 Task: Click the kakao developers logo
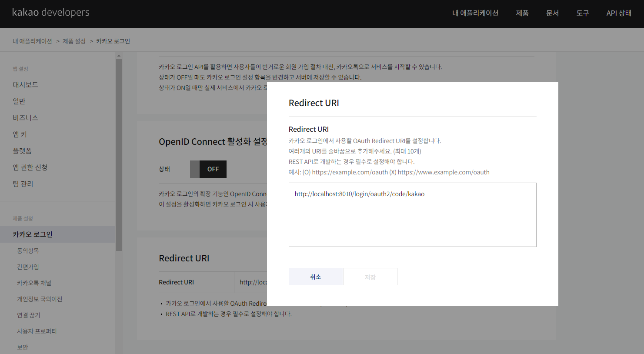[51, 12]
